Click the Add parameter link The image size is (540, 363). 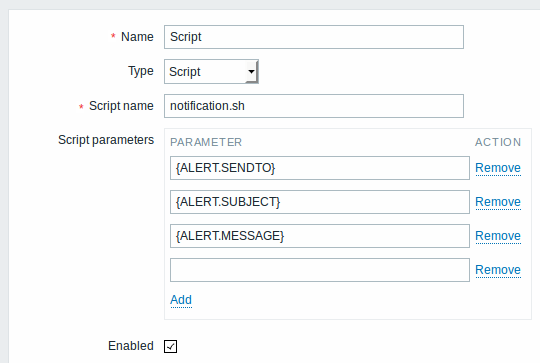181,300
